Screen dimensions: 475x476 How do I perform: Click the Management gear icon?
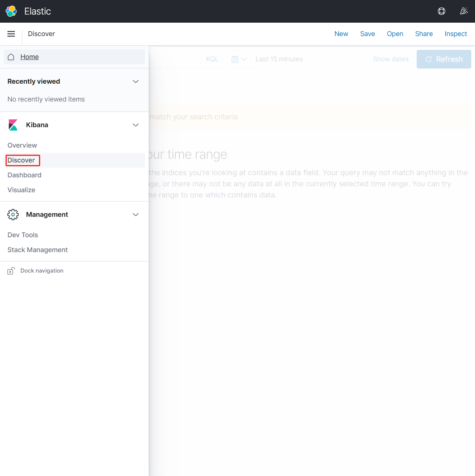pos(13,215)
